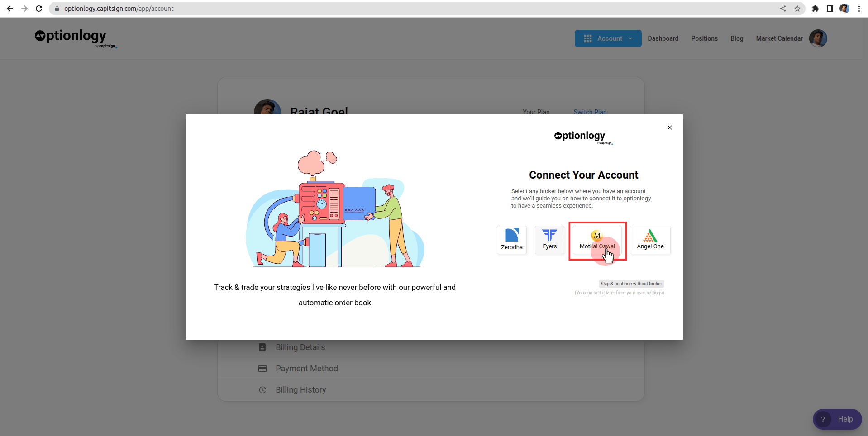Click the Billing History clock icon
868x436 pixels.
coord(262,390)
